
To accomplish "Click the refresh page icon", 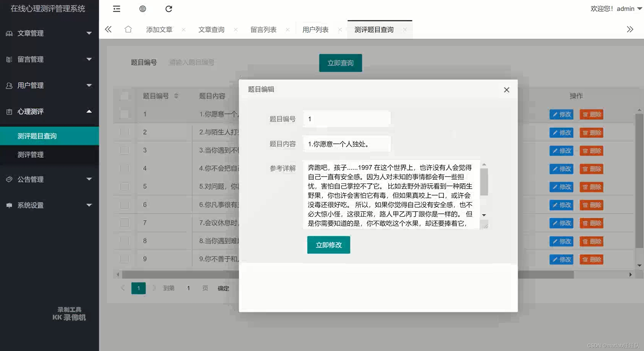I will [x=169, y=9].
